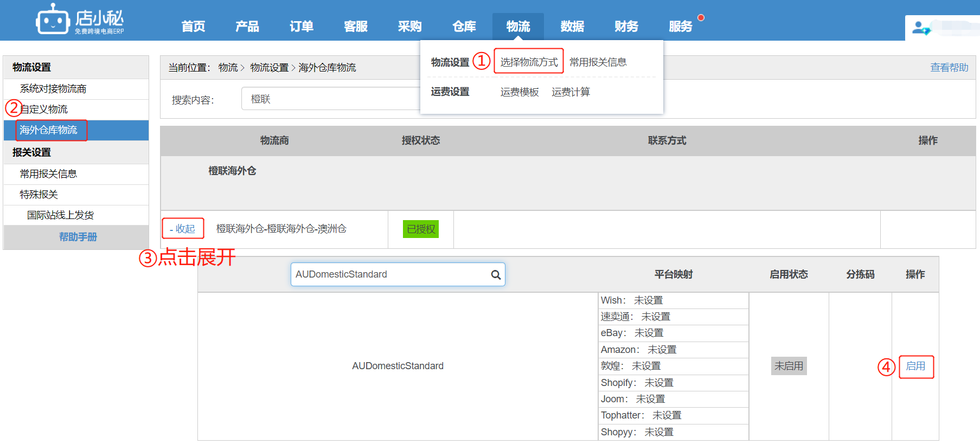Click the 分拣码 column header

[861, 275]
